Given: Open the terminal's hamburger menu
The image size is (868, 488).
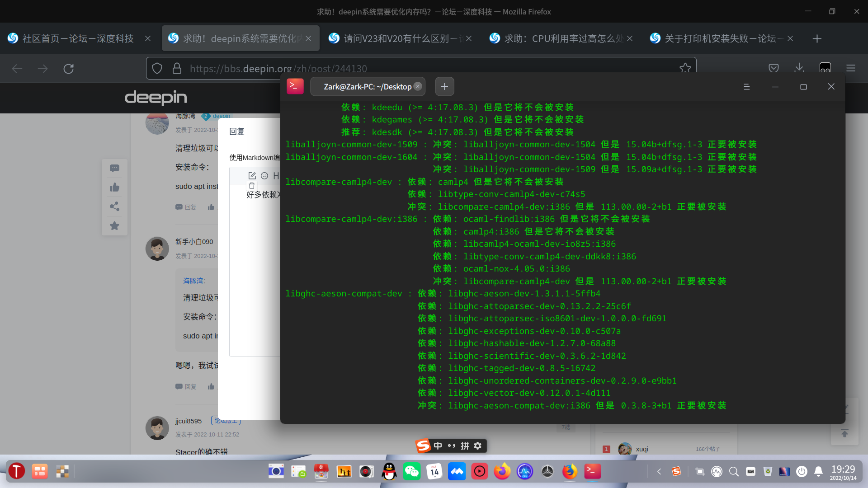Looking at the screenshot, I should click(x=747, y=86).
